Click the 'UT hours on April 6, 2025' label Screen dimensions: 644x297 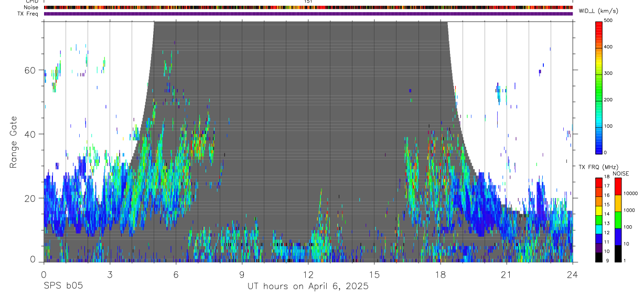click(x=308, y=287)
